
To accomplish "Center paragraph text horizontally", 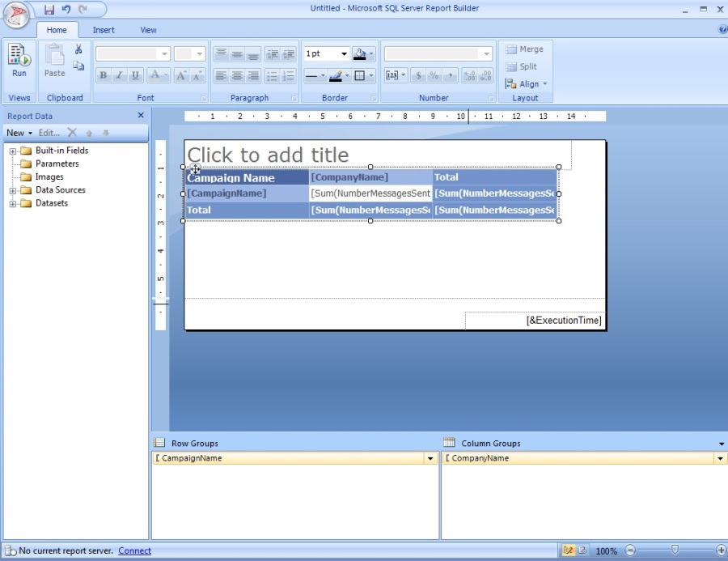I will tap(237, 75).
